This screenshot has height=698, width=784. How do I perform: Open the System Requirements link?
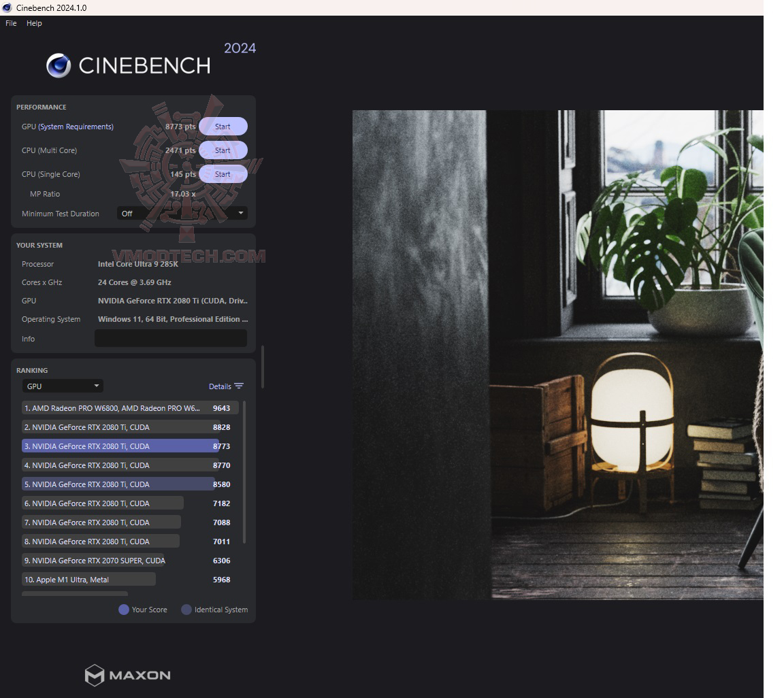76,127
